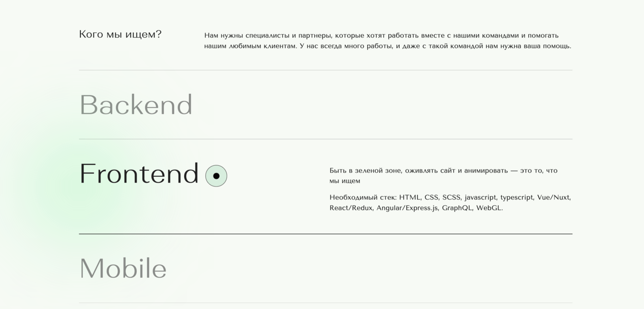Click the round dot icon beside Frontend
The height and width of the screenshot is (309, 644).
[x=216, y=176]
